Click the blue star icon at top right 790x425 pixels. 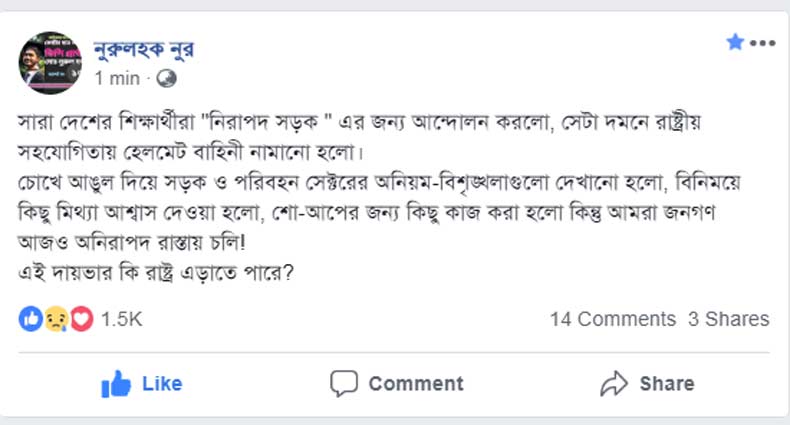click(735, 42)
